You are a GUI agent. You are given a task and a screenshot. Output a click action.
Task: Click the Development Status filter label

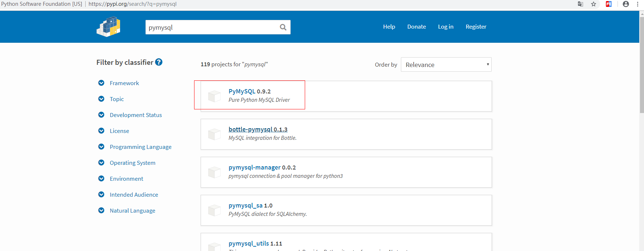pos(136,115)
